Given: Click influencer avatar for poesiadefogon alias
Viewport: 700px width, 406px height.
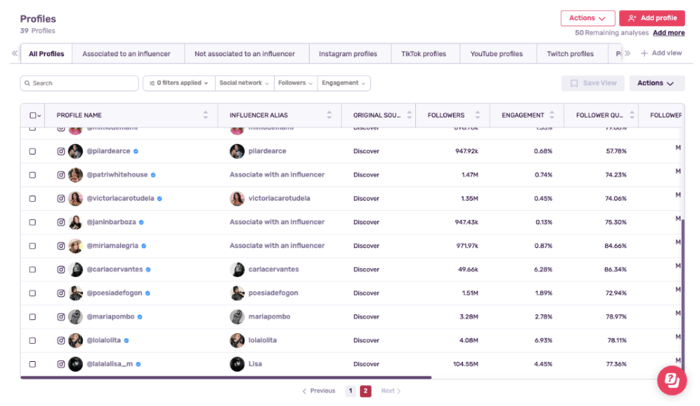Looking at the screenshot, I should tap(237, 293).
